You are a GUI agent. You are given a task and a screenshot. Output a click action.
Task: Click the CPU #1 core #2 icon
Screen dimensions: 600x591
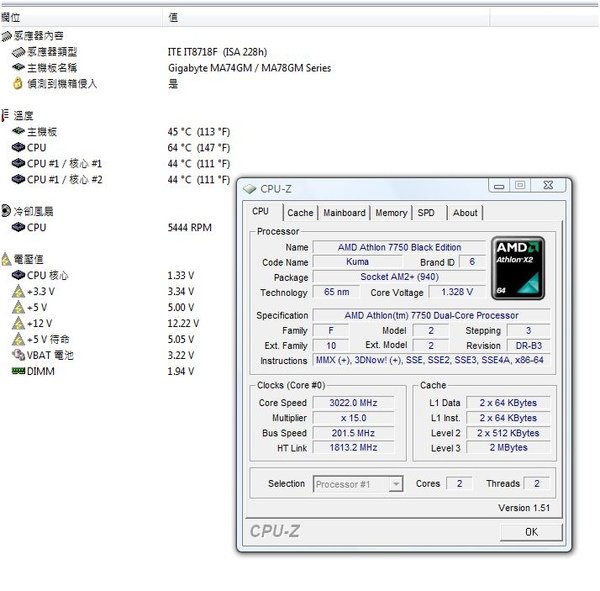(18, 179)
